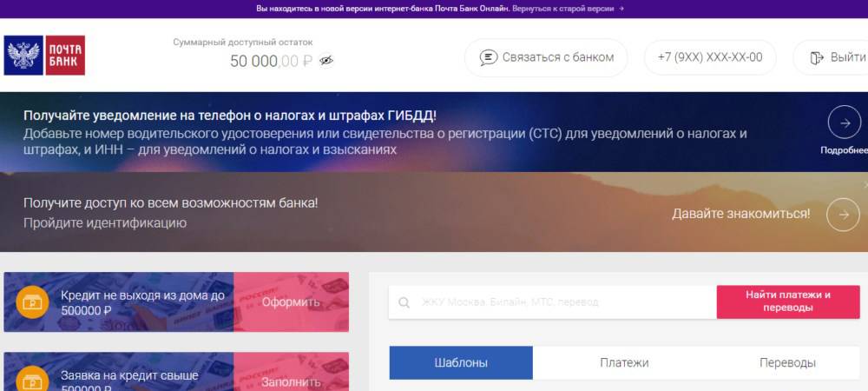Click the orange wallet icon on home credit offer
The image size is (868, 391).
tap(33, 302)
